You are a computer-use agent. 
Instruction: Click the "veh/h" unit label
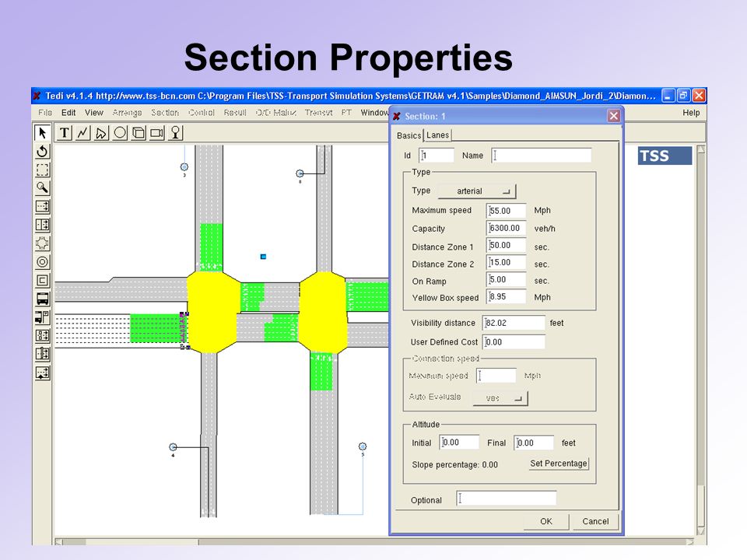(545, 229)
